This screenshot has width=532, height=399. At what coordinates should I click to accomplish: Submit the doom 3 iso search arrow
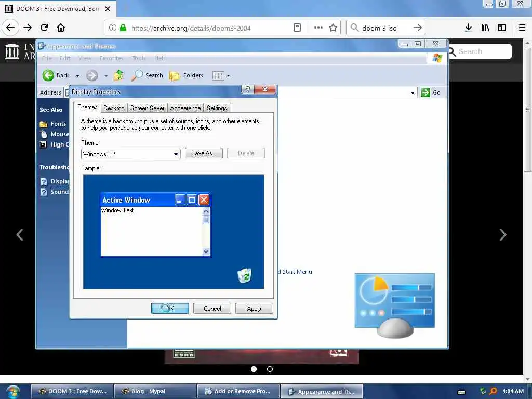[x=418, y=28]
